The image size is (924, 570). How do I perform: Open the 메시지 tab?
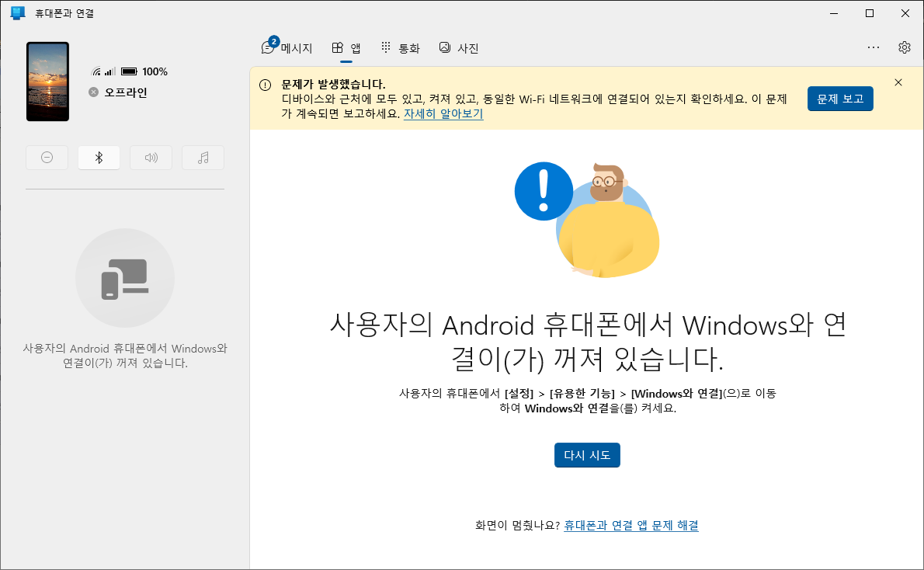287,47
